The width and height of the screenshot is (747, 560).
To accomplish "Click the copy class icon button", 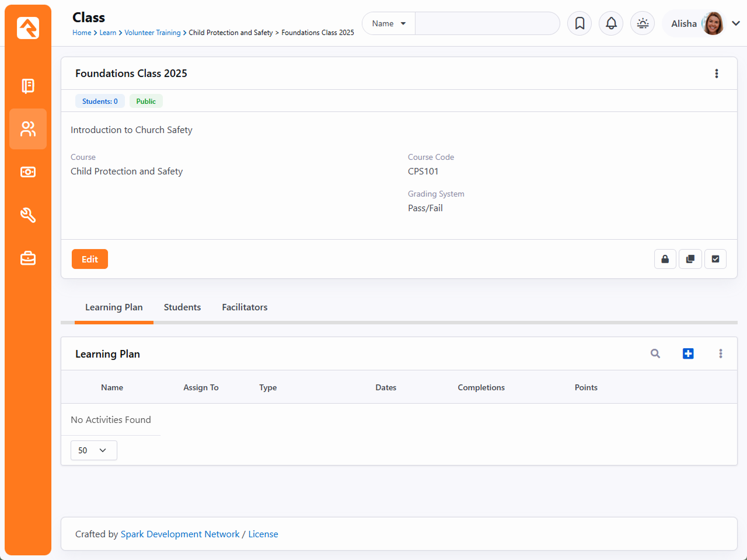I will (690, 259).
